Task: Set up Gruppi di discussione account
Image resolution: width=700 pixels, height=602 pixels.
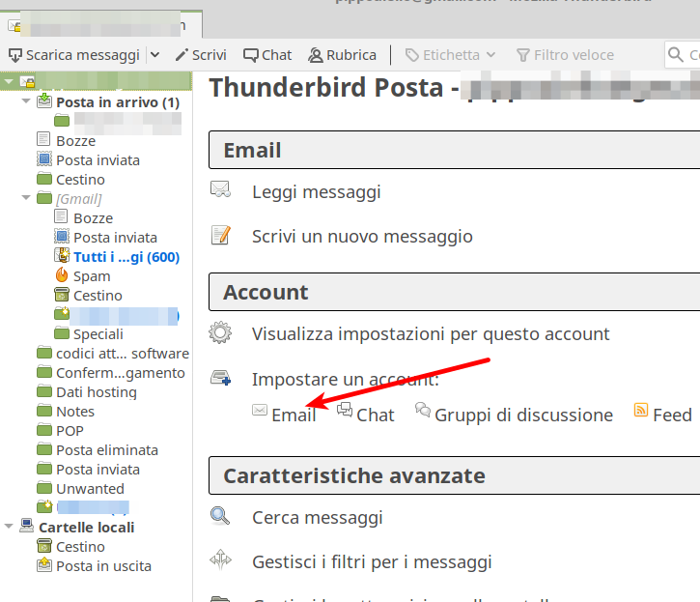Action: (523, 416)
